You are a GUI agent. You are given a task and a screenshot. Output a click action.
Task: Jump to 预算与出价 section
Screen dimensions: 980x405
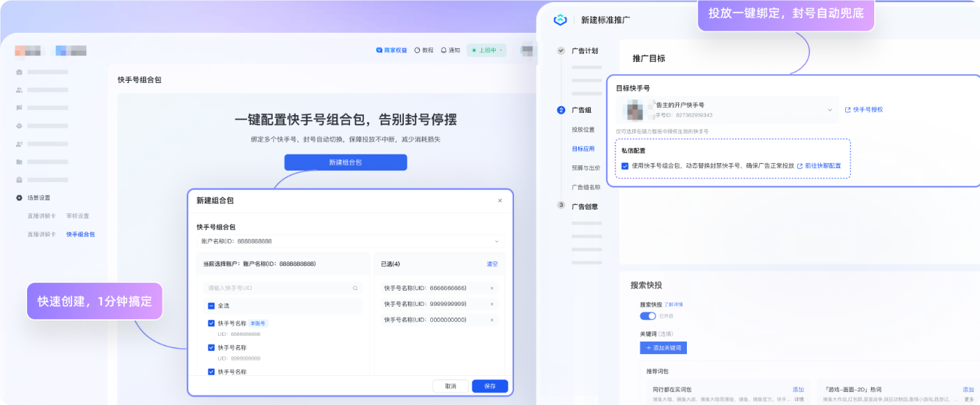(x=585, y=168)
